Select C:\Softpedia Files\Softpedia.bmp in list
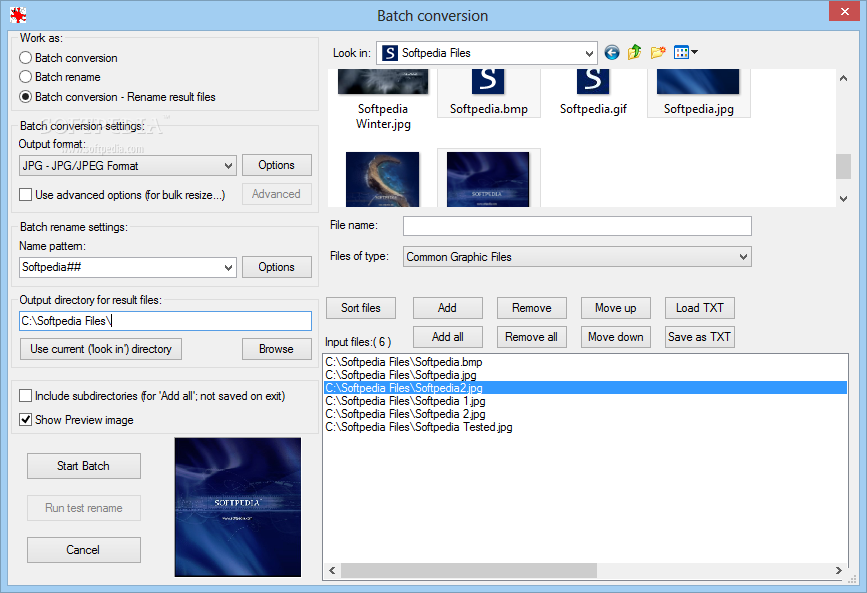Viewport: 867px width, 593px height. (585, 362)
